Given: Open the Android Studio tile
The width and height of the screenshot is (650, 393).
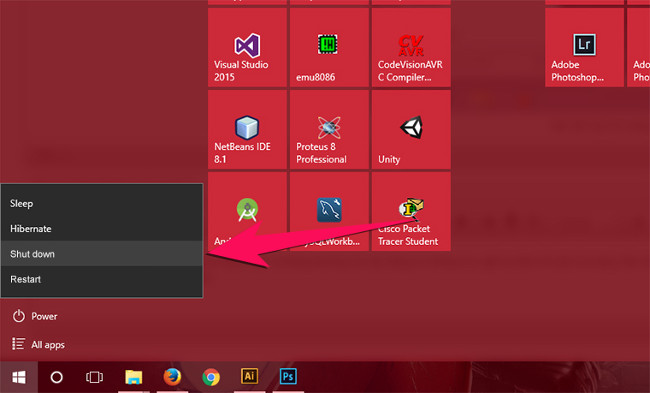Looking at the screenshot, I should (247, 211).
